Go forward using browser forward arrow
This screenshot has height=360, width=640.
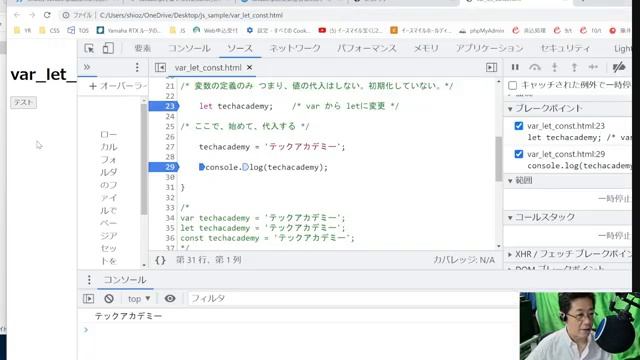(x=32, y=15)
